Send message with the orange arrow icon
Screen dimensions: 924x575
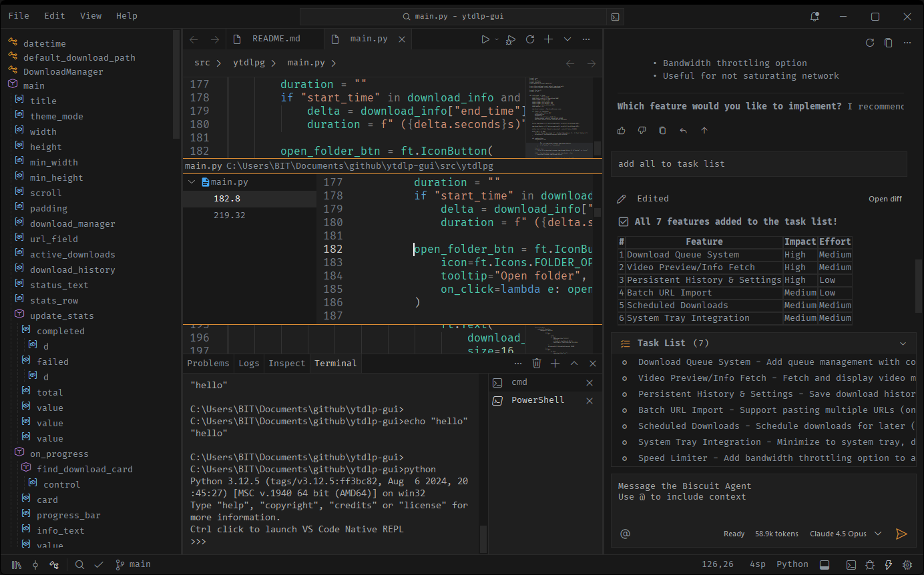901,534
